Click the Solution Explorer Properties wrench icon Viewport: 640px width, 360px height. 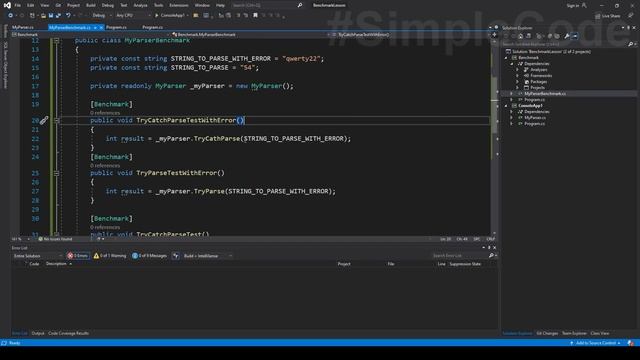[x=567, y=36]
